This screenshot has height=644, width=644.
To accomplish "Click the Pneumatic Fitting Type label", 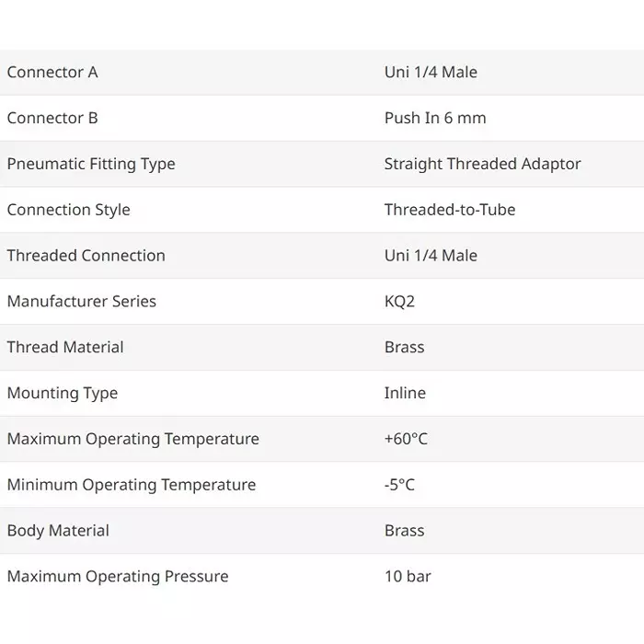I will [x=91, y=164].
